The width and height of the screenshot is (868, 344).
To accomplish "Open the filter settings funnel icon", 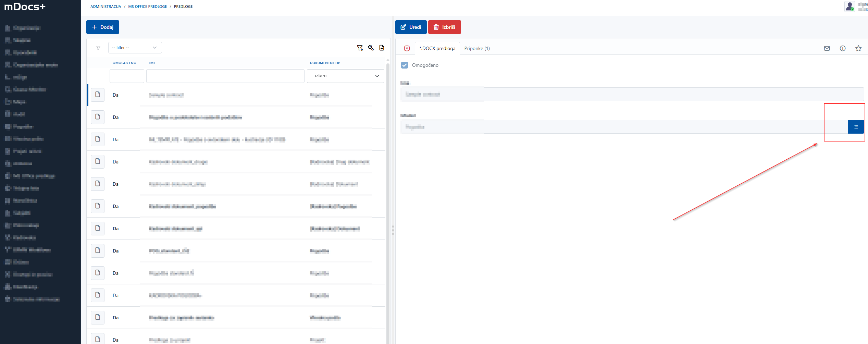I will click(x=360, y=48).
